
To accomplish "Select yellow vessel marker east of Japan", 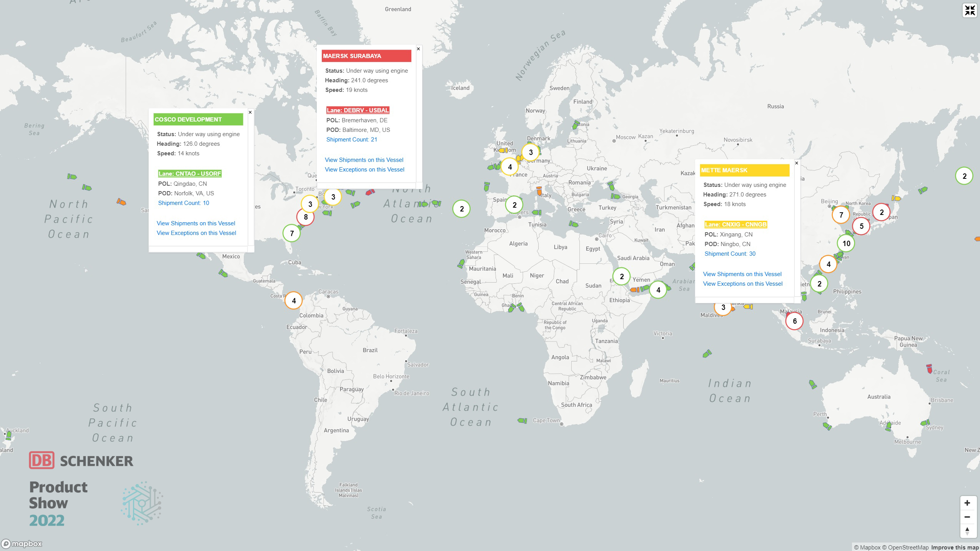I will pos(896,198).
